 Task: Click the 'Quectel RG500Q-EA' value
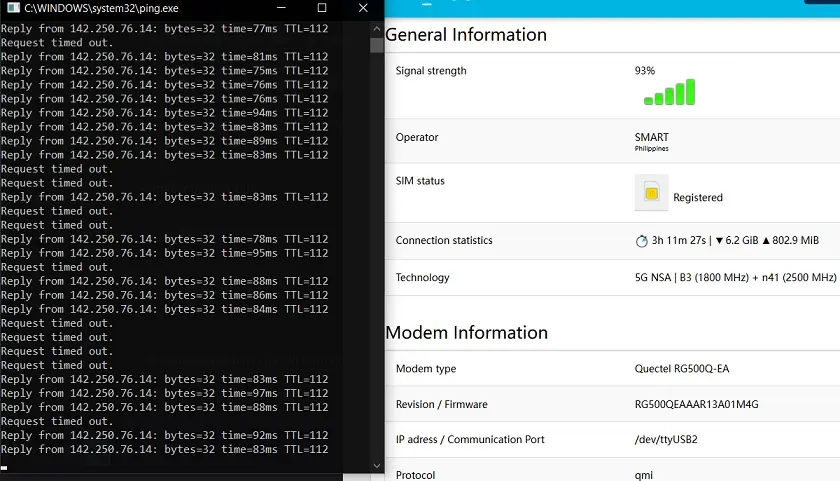(x=681, y=369)
